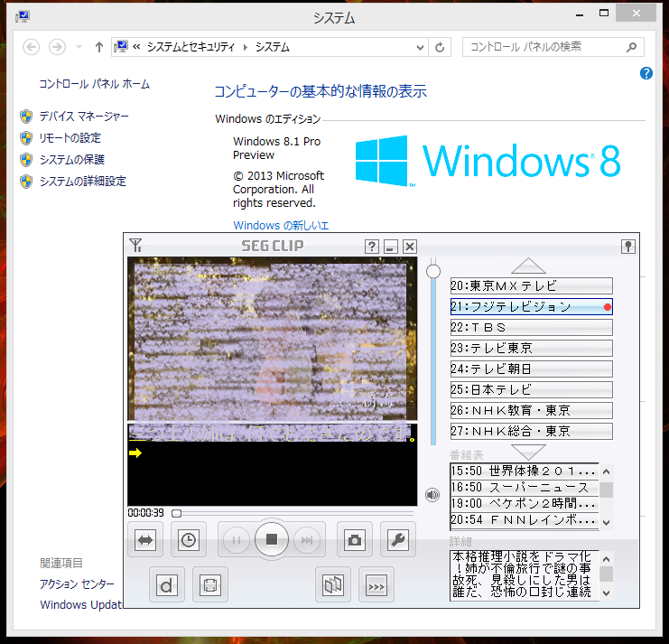Skip forward with the next button

pyautogui.click(x=307, y=540)
